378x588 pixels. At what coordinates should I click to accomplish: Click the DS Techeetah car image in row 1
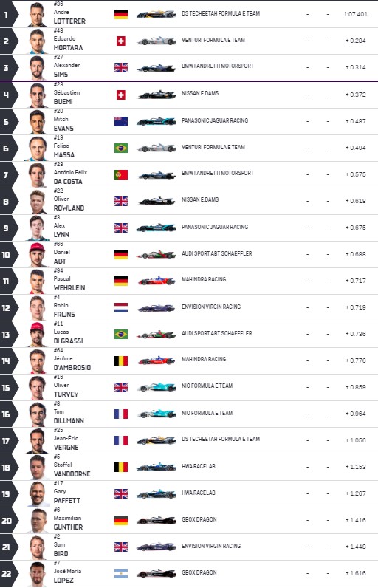click(157, 15)
